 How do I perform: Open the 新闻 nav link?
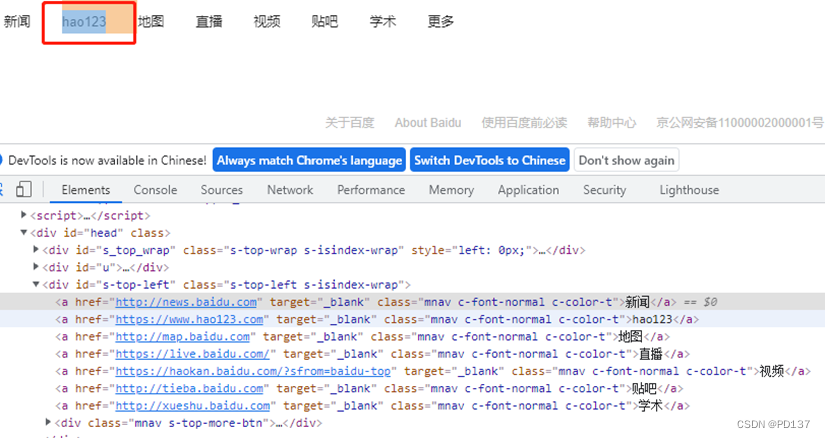[x=17, y=22]
